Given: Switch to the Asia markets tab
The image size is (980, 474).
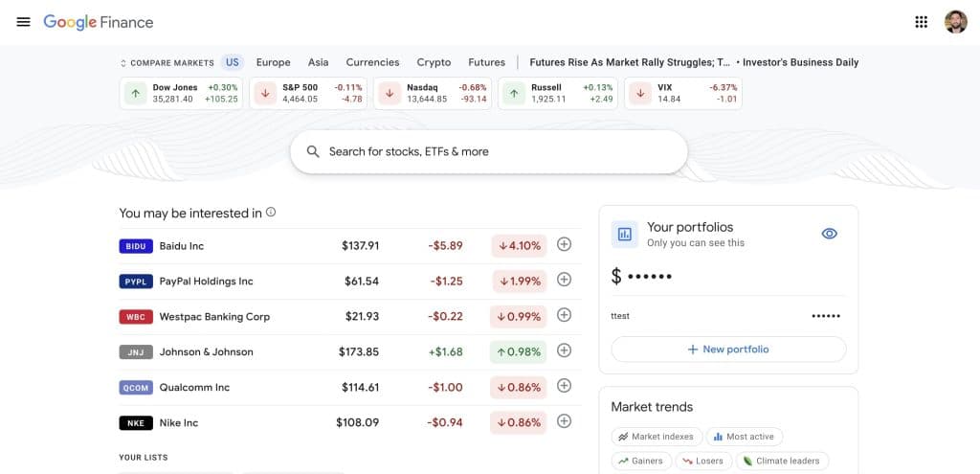Looking at the screenshot, I should pos(318,62).
